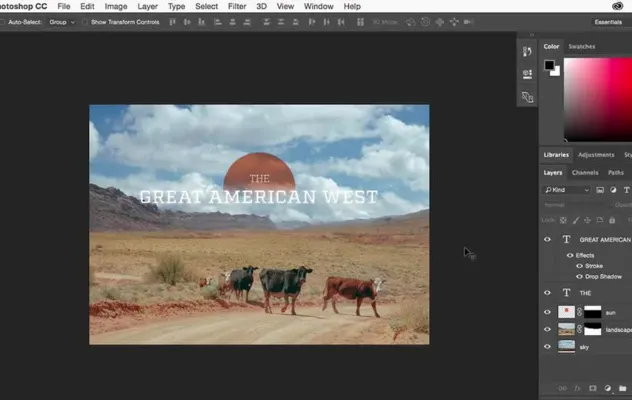Screen dimensions: 632x400
Task: Click the distribute bottom edges icon
Action: [x=295, y=22]
